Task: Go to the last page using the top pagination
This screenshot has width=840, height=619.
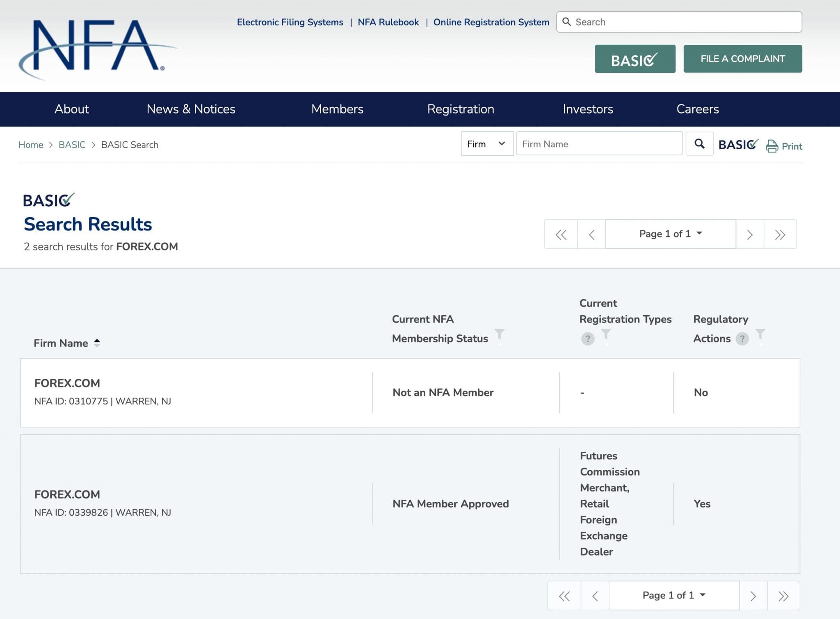Action: pyautogui.click(x=780, y=234)
